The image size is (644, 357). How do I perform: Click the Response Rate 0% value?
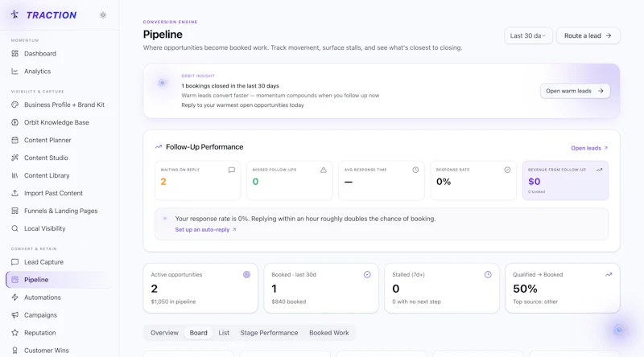(x=444, y=182)
